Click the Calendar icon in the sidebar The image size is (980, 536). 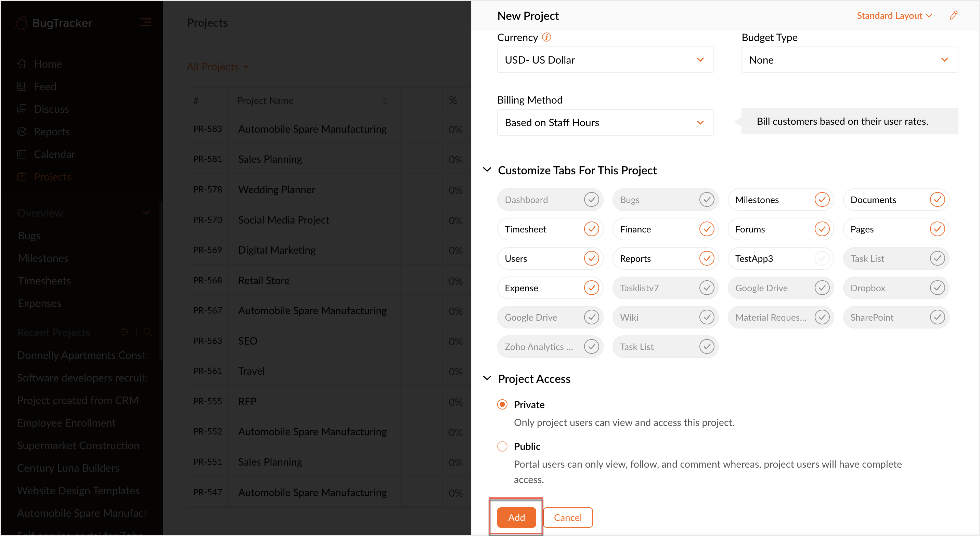click(x=22, y=154)
